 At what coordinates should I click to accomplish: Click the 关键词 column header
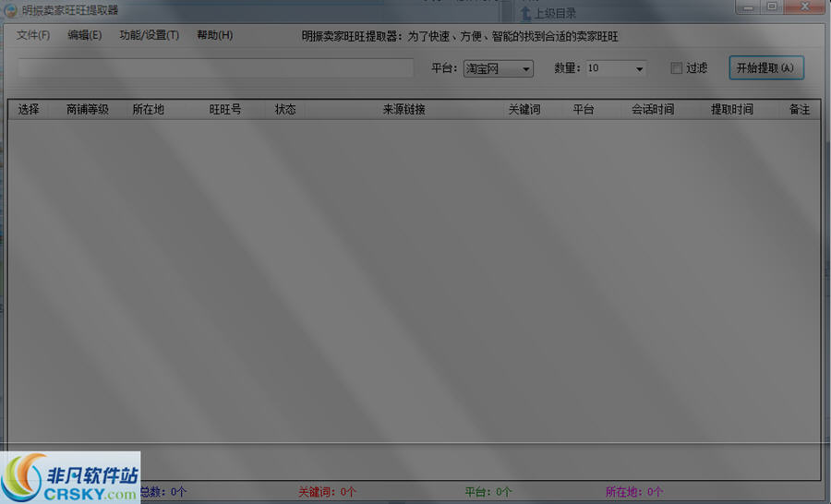pyautogui.click(x=524, y=110)
